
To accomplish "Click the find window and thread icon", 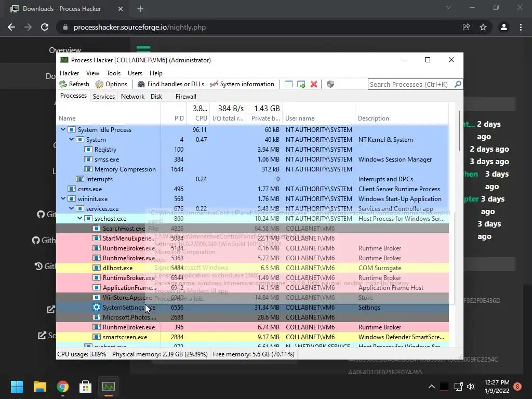I will 301,84.
